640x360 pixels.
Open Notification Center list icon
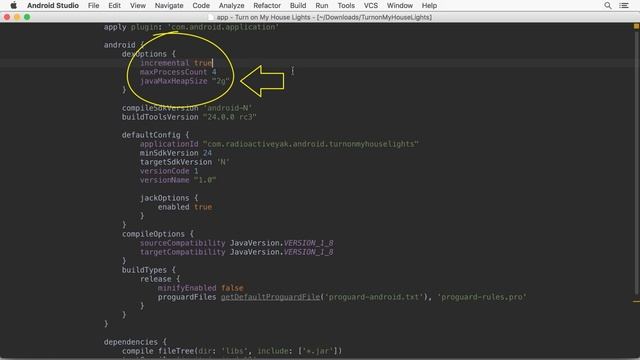624,5
